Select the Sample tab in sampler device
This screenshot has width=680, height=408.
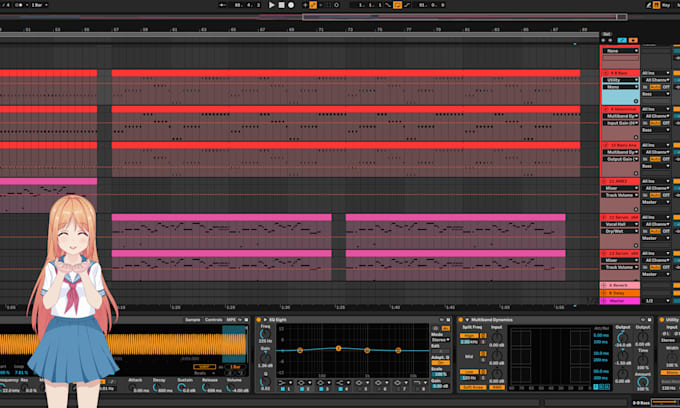tap(193, 320)
